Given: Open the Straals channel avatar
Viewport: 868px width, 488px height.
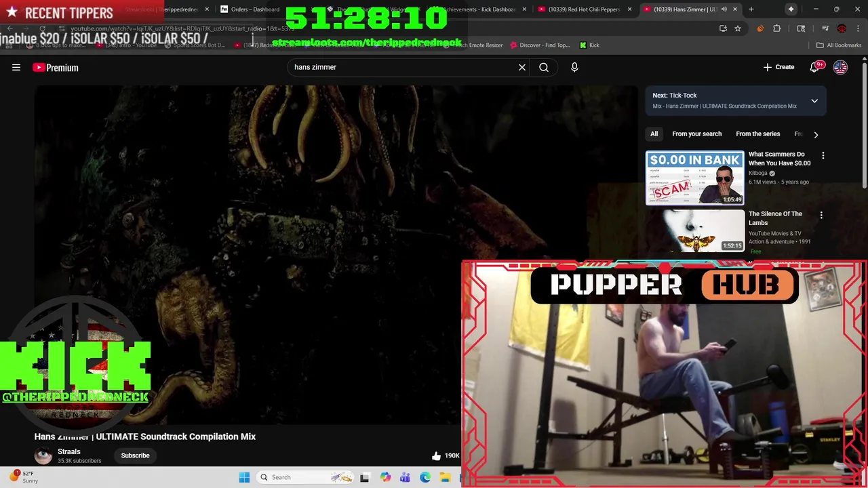Looking at the screenshot, I should tap(43, 455).
